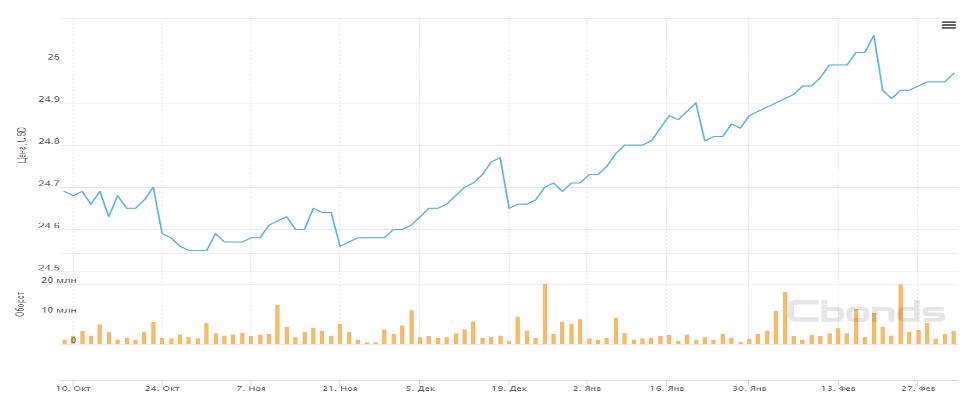Click the '10. Окт' date label
This screenshot has width=978, height=402.
click(x=75, y=385)
